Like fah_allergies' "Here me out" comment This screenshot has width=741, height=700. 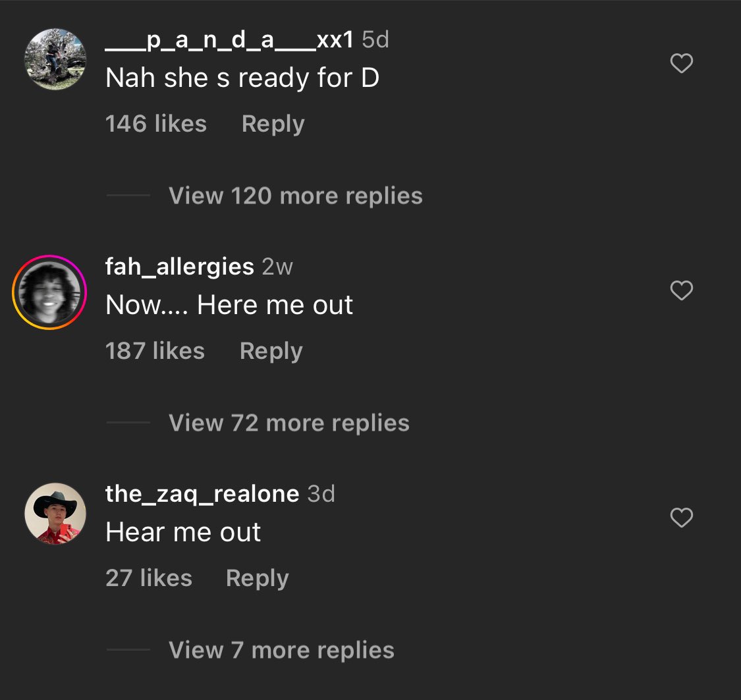point(681,290)
